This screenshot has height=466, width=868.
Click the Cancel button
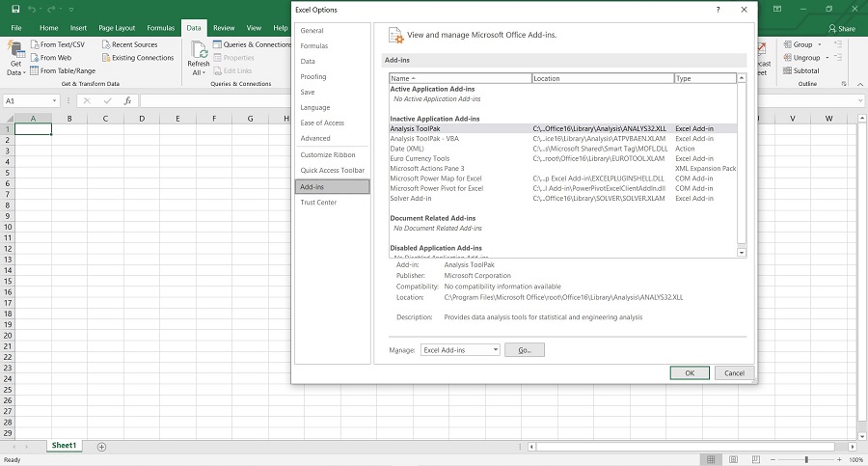coord(734,372)
